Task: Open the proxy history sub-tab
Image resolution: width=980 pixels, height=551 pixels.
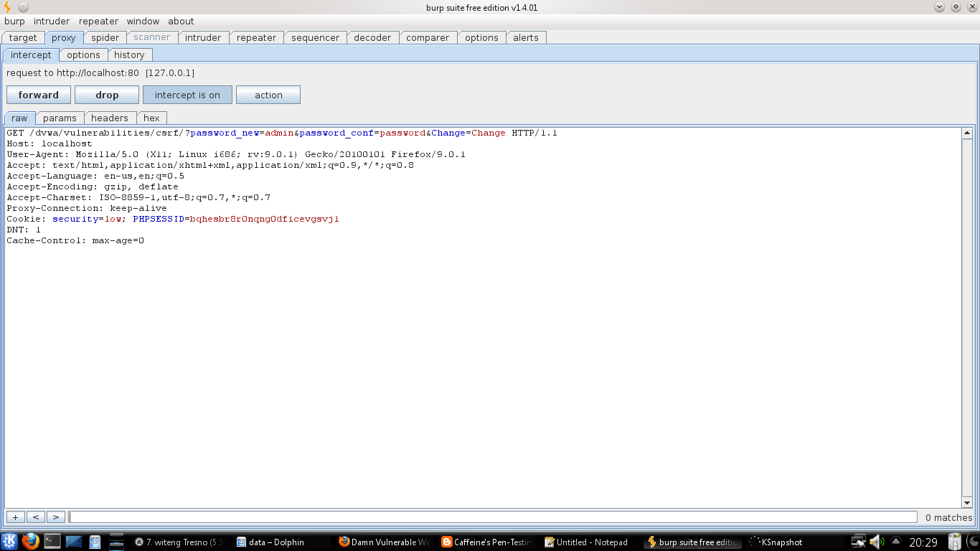Action: tap(130, 55)
